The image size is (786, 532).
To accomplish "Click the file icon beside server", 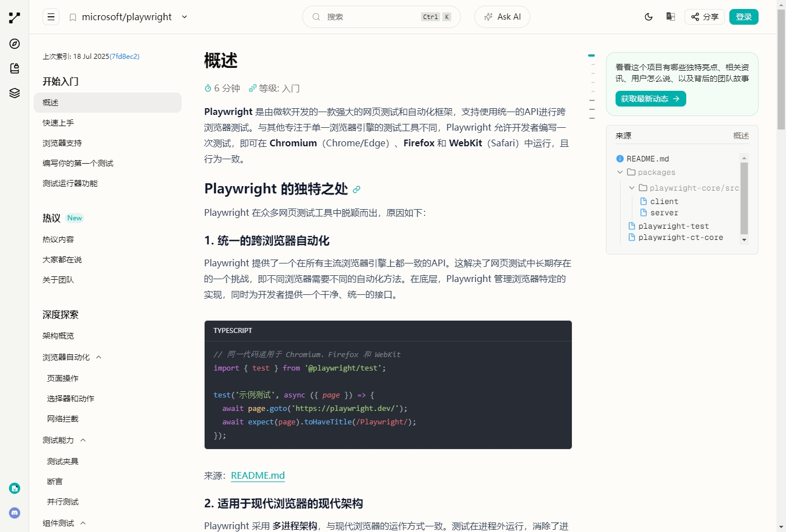I will click(x=644, y=212).
